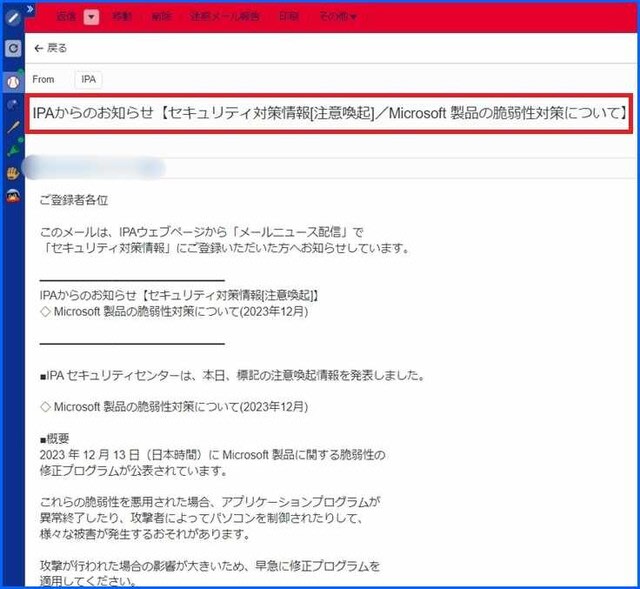Click line '異常終了したり、攻撃者によって'
This screenshot has width=640, height=589.
pyautogui.click(x=201, y=518)
